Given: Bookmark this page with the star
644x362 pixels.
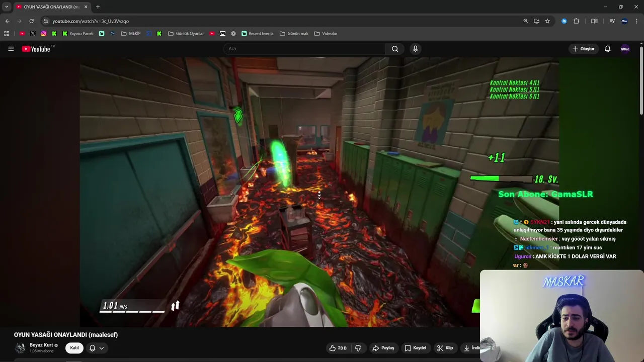Looking at the screenshot, I should pyautogui.click(x=547, y=21).
